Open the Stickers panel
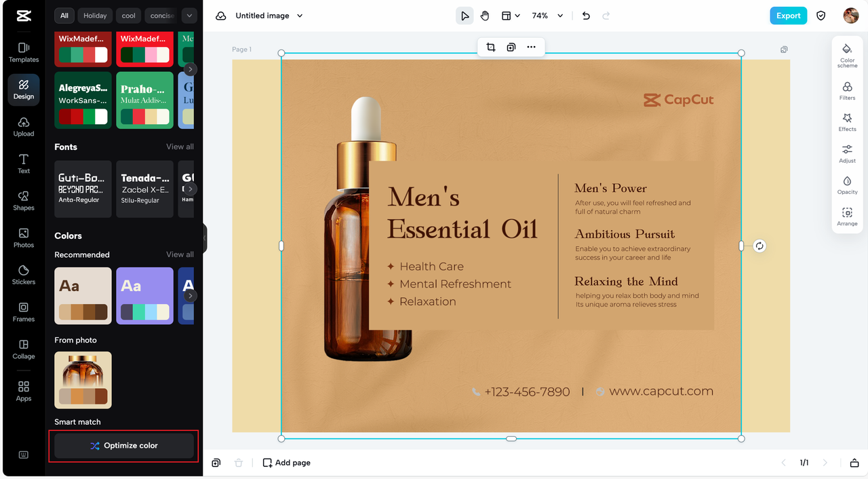Screen dimensions: 868x479 (x=24, y=275)
